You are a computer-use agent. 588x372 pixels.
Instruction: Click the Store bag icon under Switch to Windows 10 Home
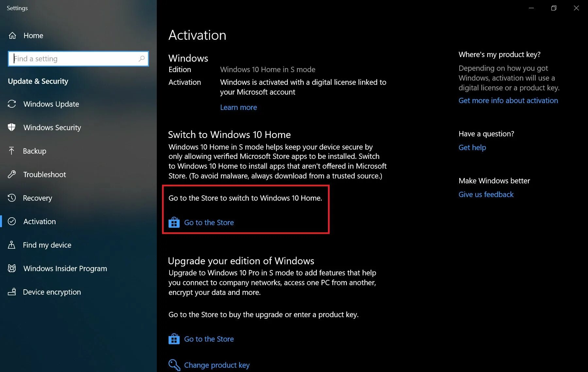pyautogui.click(x=174, y=222)
